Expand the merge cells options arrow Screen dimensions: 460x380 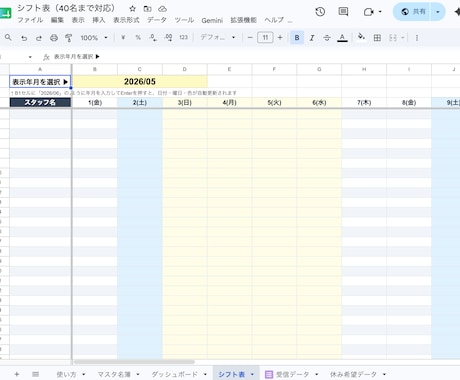coord(403,38)
